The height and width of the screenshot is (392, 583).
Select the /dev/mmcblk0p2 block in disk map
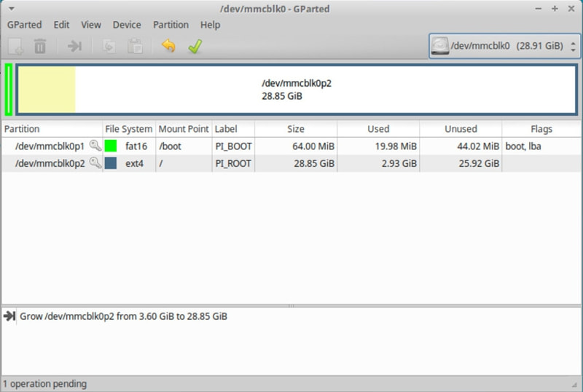click(297, 90)
